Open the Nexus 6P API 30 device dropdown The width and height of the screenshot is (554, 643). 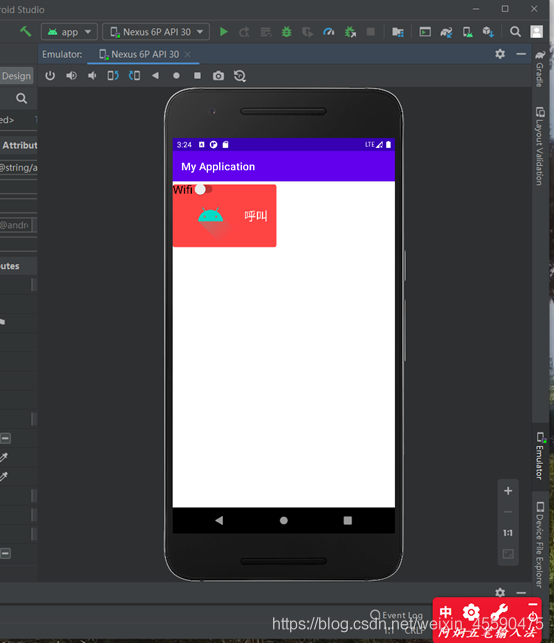click(156, 32)
